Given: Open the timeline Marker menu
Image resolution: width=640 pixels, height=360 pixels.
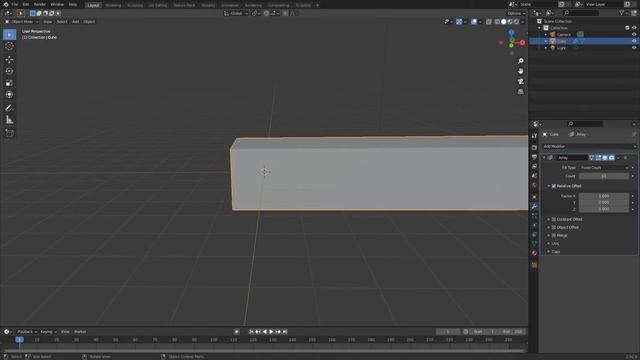Looking at the screenshot, I should [x=80, y=332].
